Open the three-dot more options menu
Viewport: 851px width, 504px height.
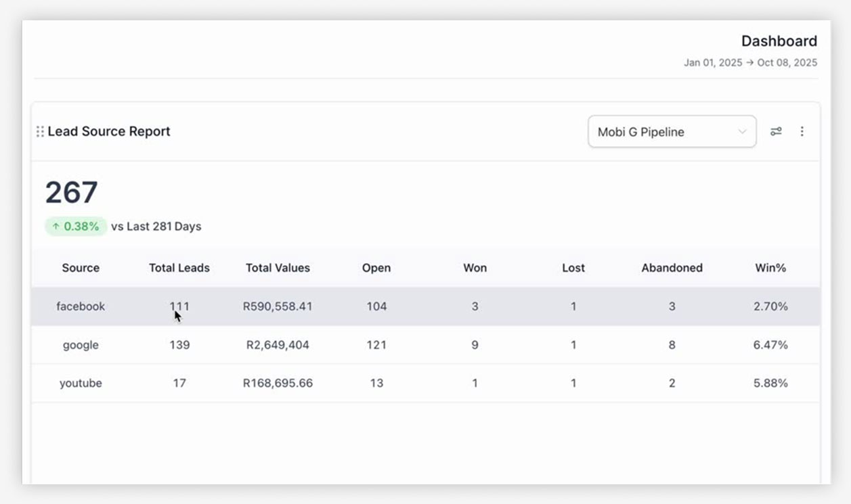pyautogui.click(x=802, y=131)
